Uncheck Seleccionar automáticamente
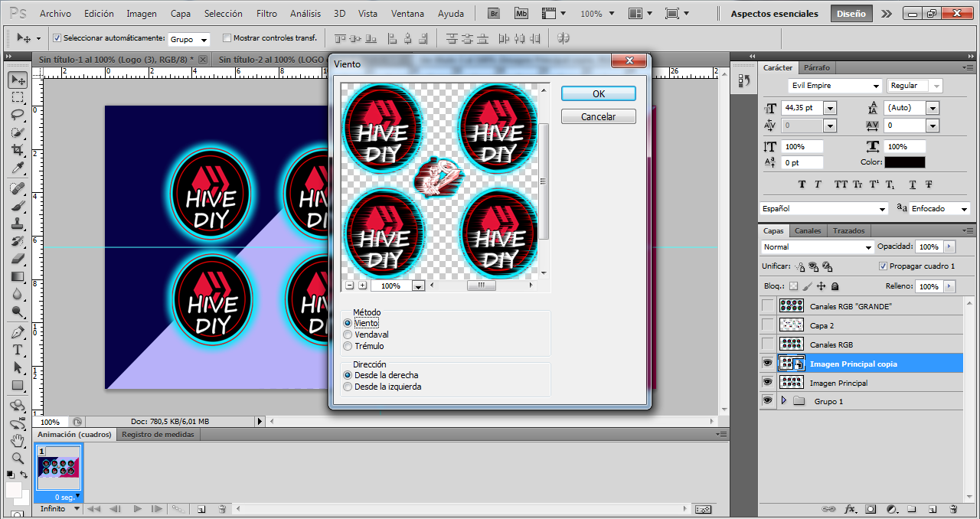This screenshot has width=980, height=519. point(57,38)
